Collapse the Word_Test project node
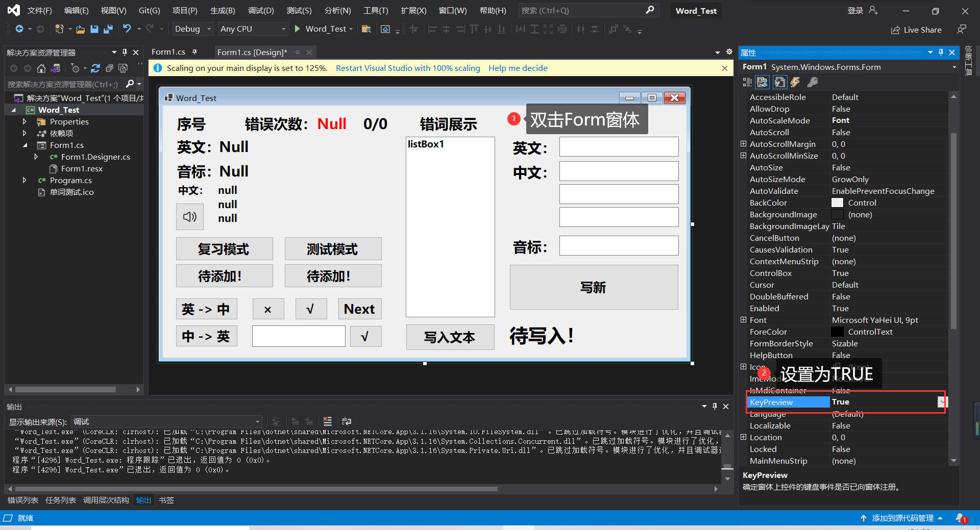 pos(14,109)
